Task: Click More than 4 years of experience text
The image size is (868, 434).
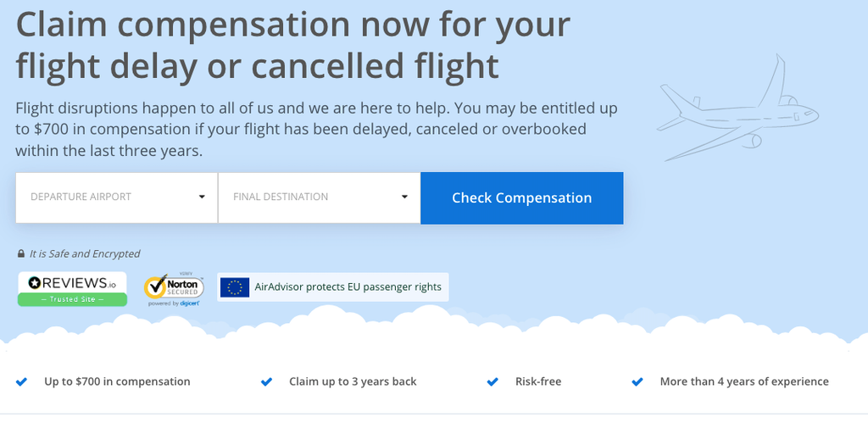Action: click(744, 381)
